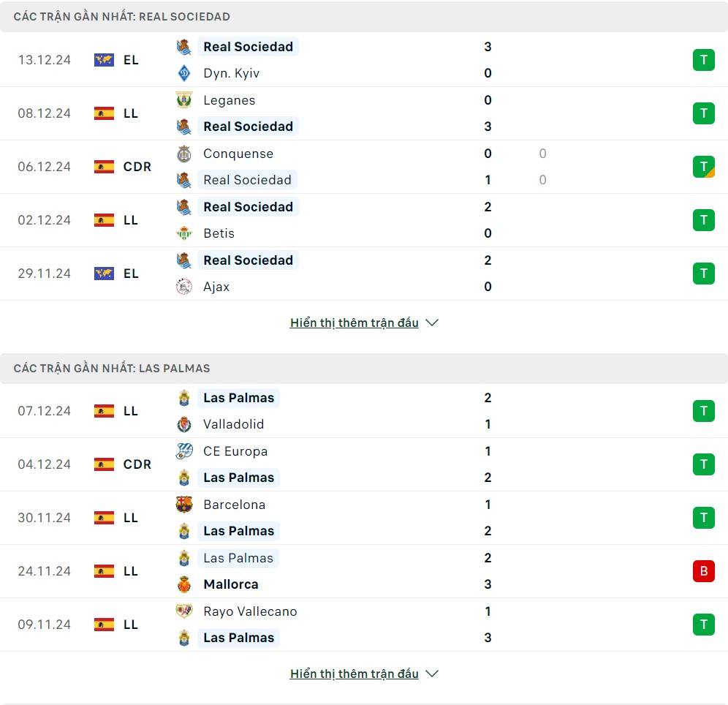The width and height of the screenshot is (728, 705).
Task: Click the Betis team crest
Action: pos(183,233)
